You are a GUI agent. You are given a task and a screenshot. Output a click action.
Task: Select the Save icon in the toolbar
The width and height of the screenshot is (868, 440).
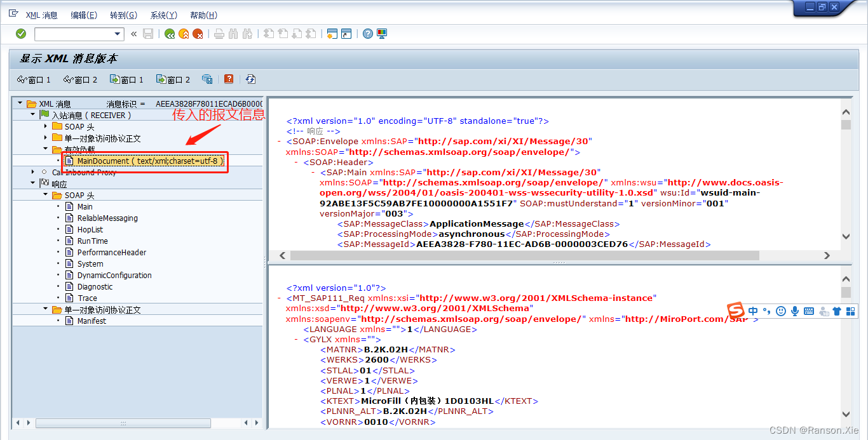click(x=148, y=34)
